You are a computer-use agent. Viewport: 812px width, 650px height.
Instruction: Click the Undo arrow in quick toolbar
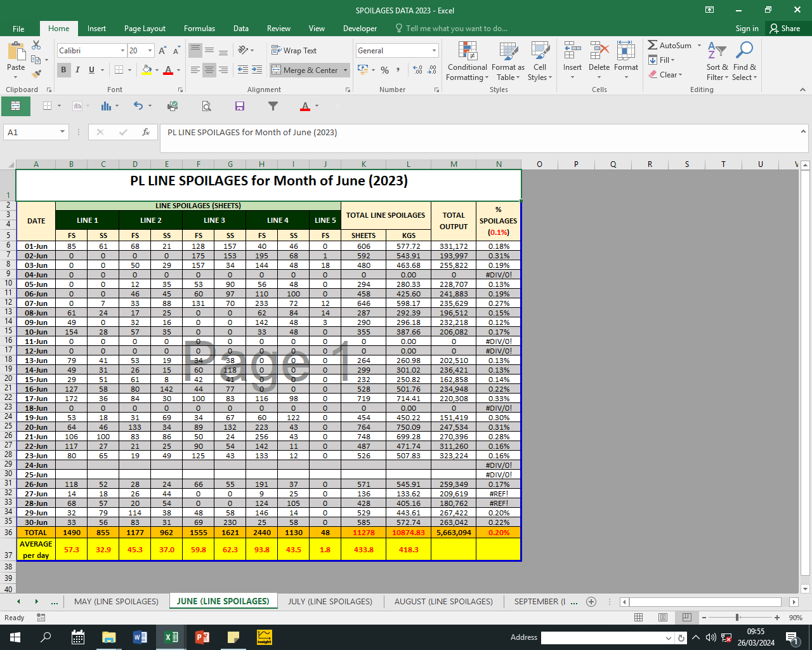tap(138, 106)
